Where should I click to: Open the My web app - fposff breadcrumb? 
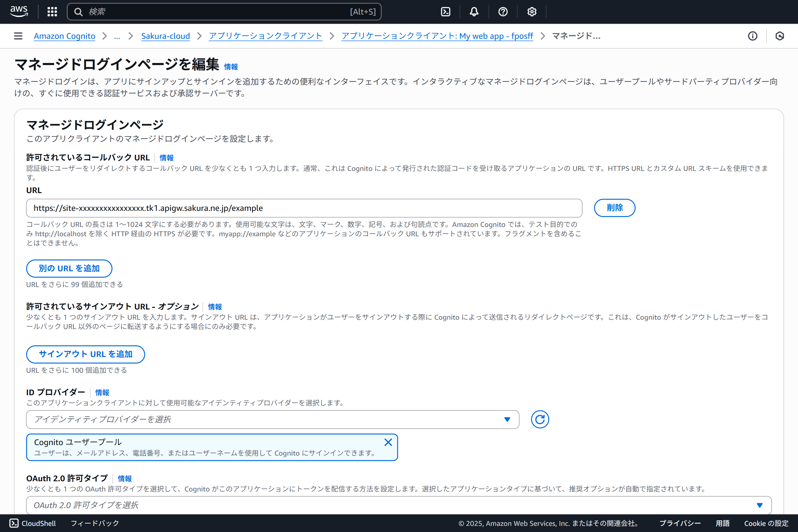point(437,36)
